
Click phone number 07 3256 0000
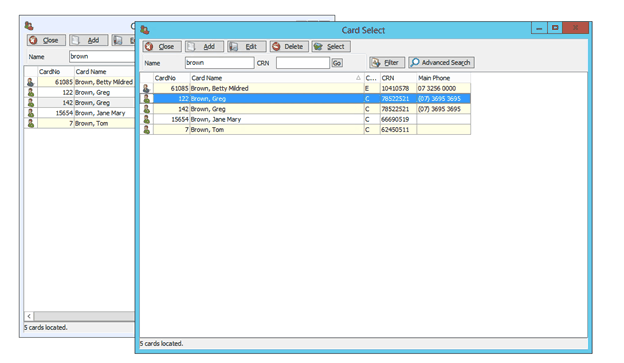tap(437, 88)
